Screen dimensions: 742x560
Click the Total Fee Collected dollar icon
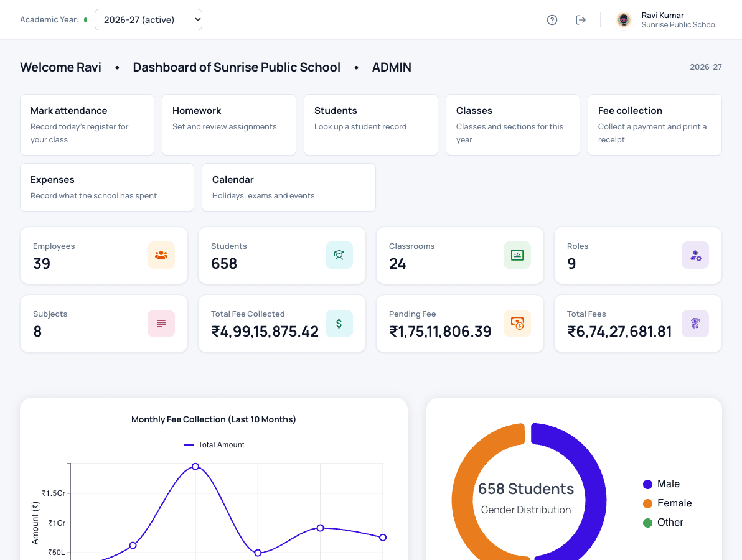pyautogui.click(x=339, y=324)
